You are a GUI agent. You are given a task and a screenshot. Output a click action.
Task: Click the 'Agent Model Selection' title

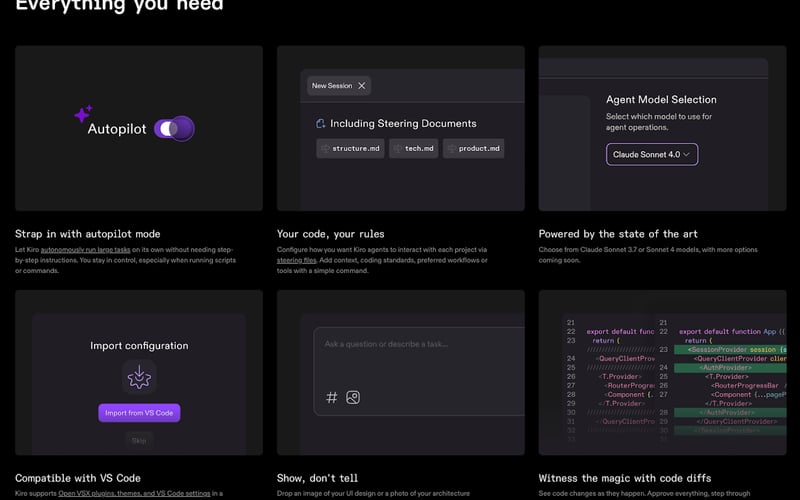pos(661,99)
